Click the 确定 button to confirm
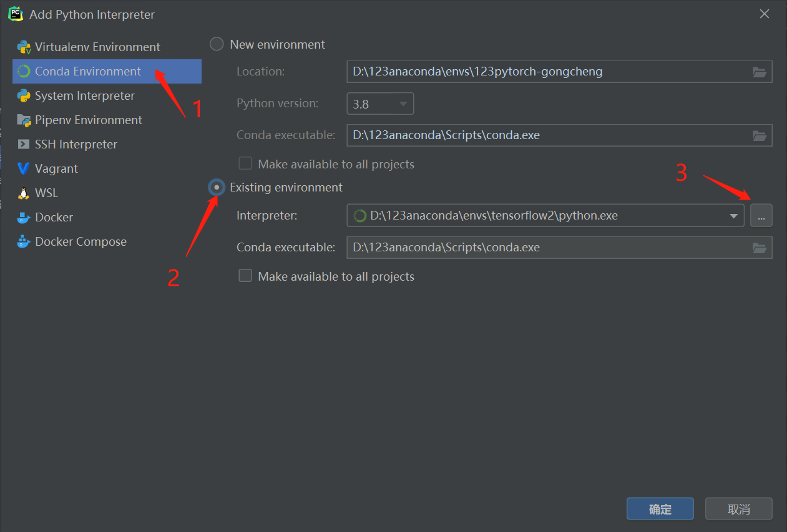 coord(660,509)
